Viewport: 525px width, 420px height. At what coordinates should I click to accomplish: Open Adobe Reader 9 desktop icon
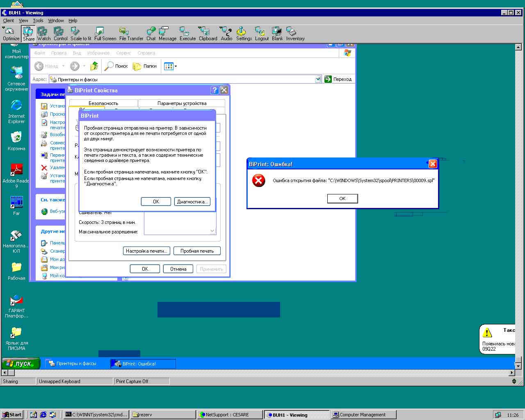point(16,176)
